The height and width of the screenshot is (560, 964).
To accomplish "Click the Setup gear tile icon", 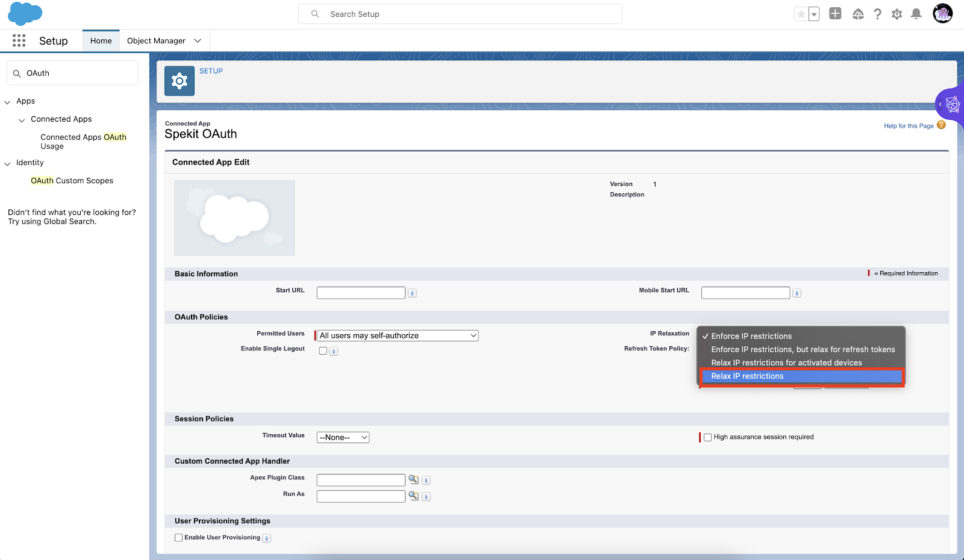I will point(180,81).
